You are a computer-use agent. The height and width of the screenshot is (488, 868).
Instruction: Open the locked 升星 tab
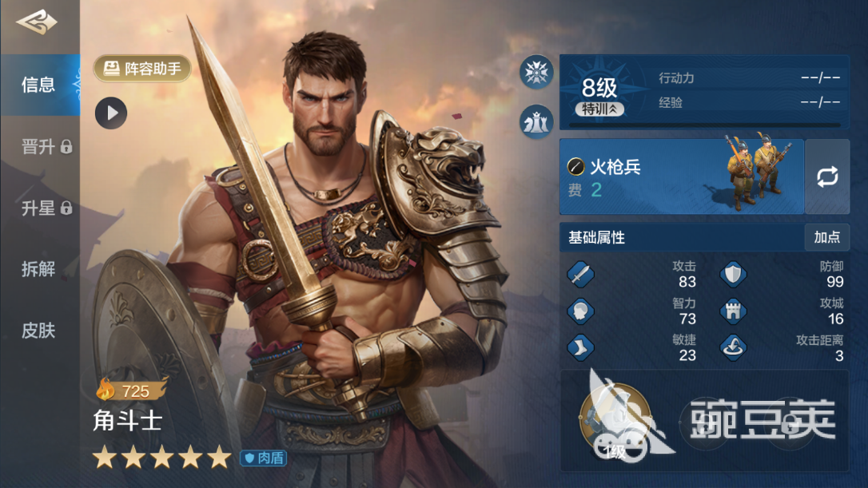click(x=46, y=208)
